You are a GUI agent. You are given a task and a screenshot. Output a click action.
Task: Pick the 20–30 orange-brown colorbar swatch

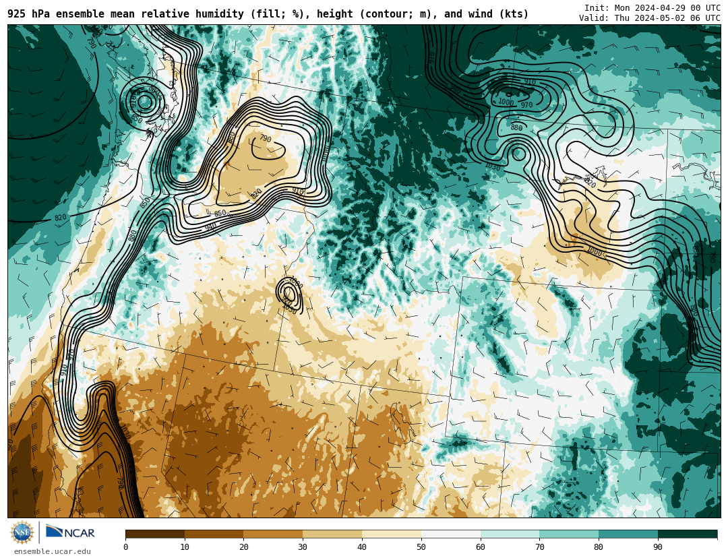(x=273, y=534)
